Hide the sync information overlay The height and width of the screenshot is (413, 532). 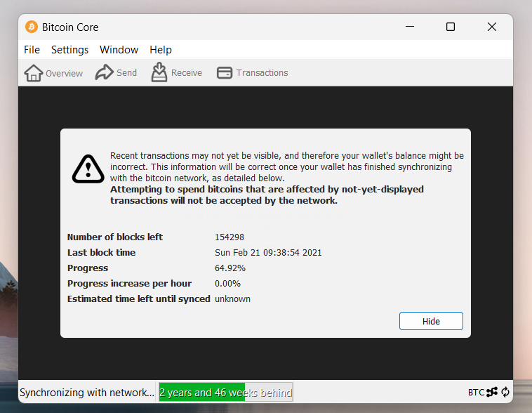coord(431,321)
